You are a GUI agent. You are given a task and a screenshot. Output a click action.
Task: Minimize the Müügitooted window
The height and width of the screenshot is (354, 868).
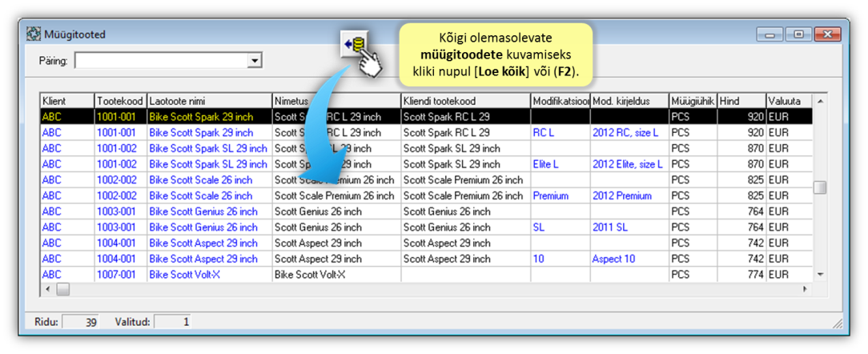click(770, 34)
